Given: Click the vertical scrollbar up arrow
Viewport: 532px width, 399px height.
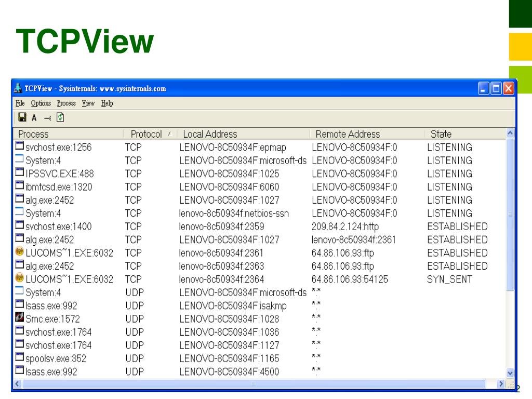Looking at the screenshot, I should coord(510,134).
